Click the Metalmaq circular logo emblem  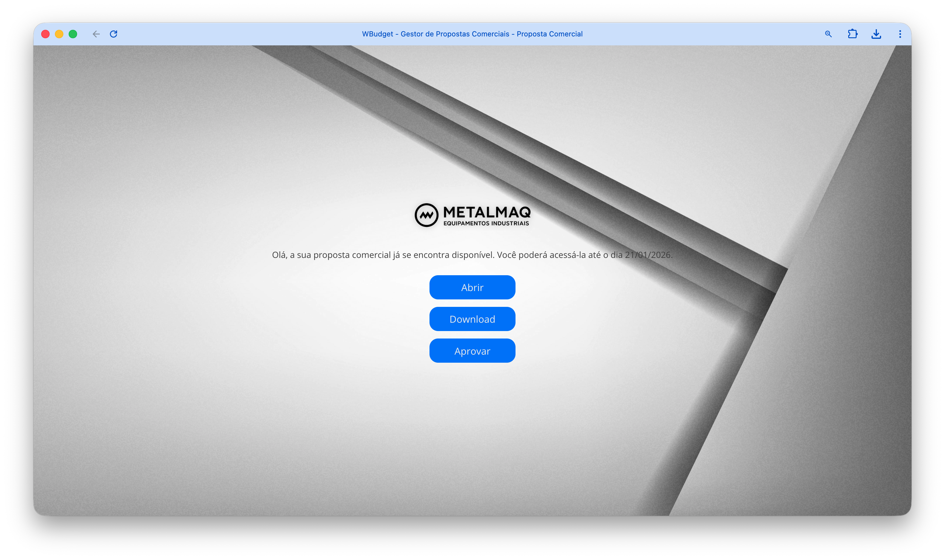426,215
